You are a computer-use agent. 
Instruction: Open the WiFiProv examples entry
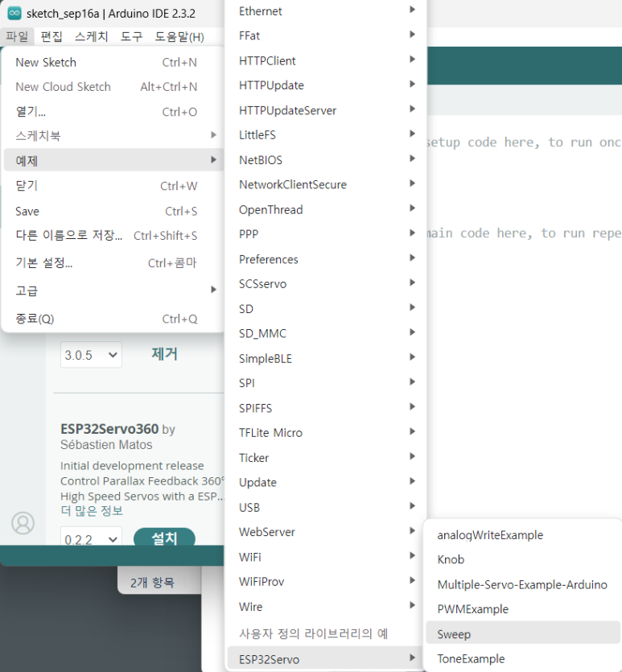click(x=326, y=582)
